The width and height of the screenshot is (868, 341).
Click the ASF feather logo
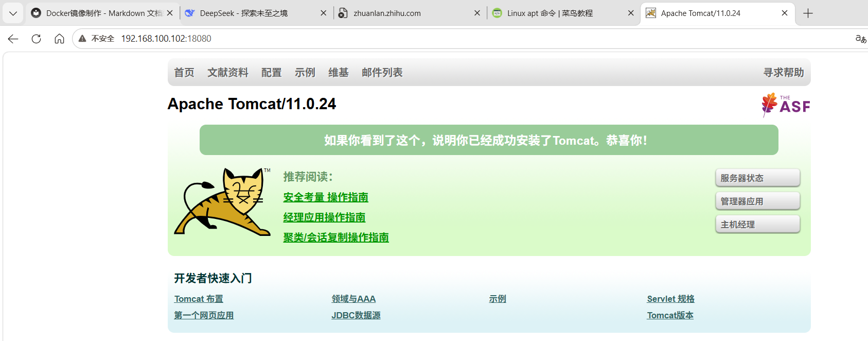click(786, 105)
